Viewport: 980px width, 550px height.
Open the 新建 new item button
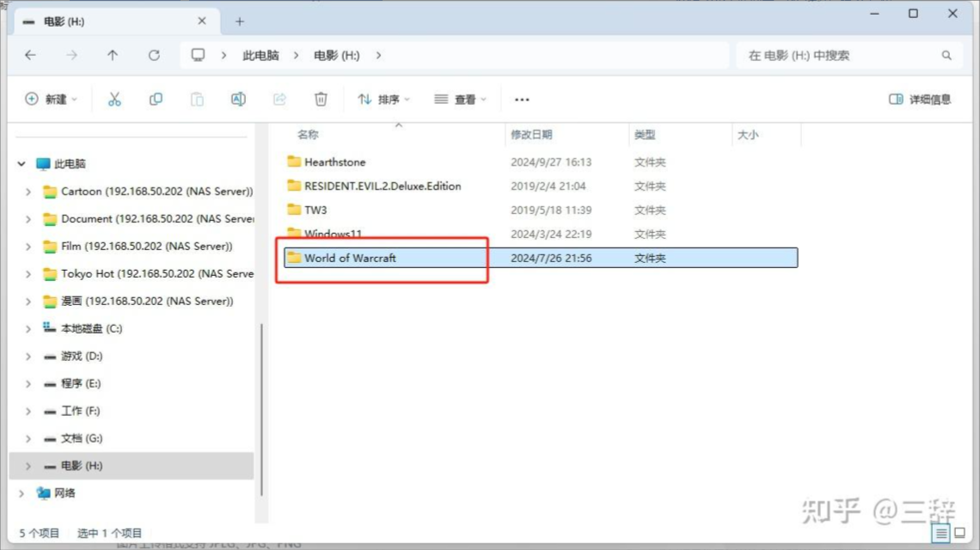[51, 100]
